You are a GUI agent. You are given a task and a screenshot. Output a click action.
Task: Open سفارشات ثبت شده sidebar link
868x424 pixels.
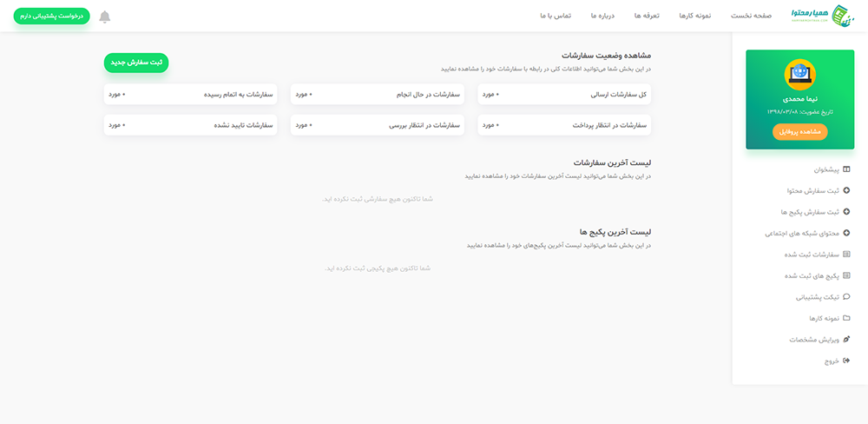point(812,255)
